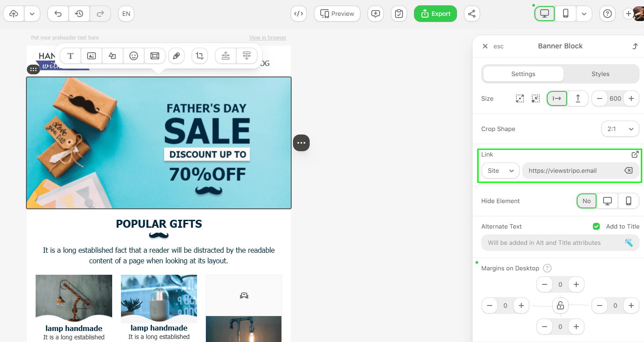This screenshot has height=342, width=644.
Task: Select the add text tool in banner toolbar
Action: [x=70, y=56]
